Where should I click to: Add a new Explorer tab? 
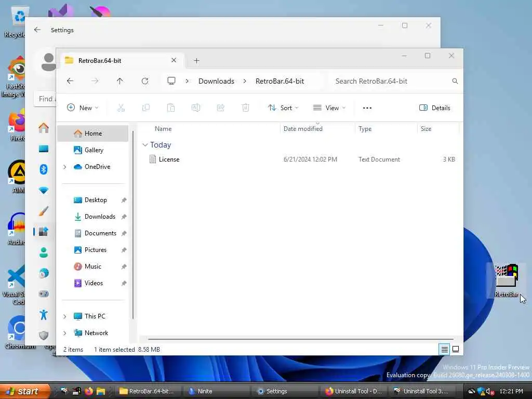point(196,61)
